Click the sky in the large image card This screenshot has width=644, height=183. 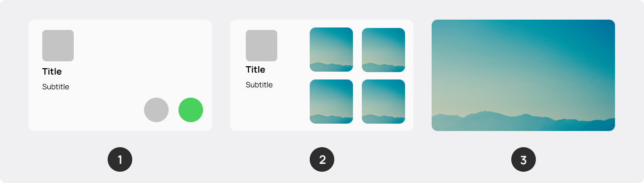pyautogui.click(x=523, y=59)
